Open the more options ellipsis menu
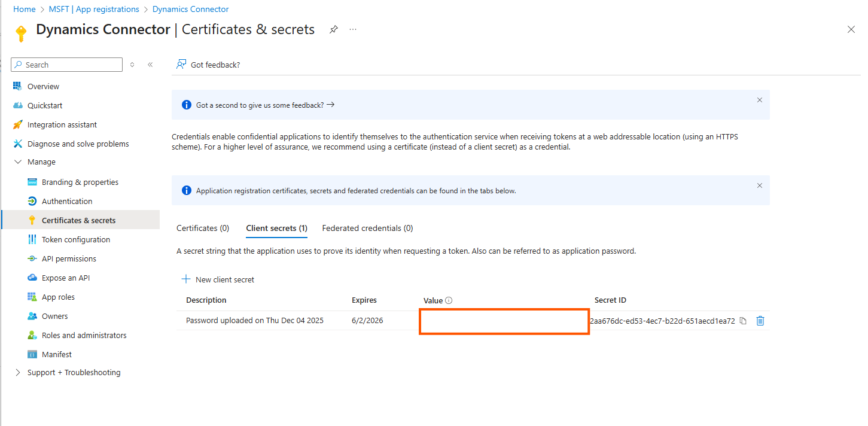This screenshot has width=868, height=426. point(353,29)
